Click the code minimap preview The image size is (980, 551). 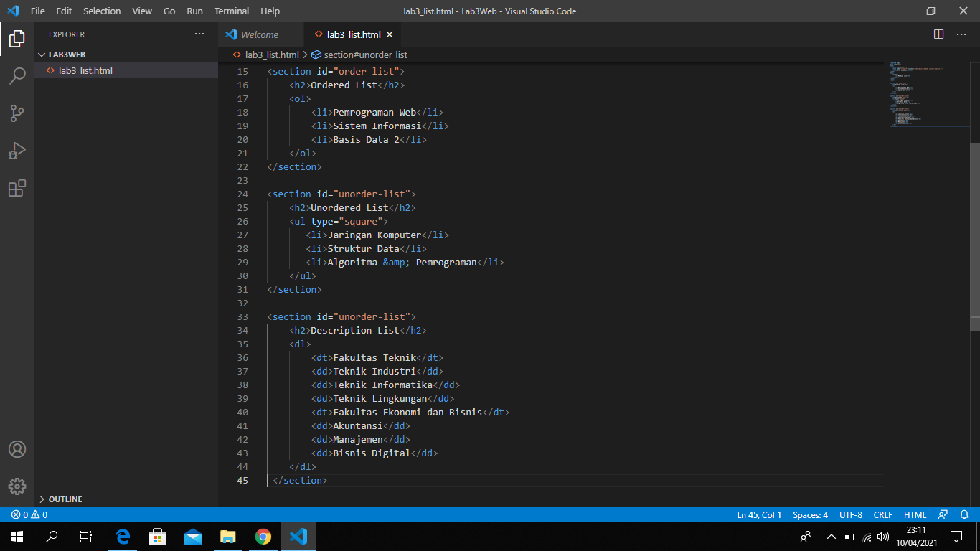929,94
